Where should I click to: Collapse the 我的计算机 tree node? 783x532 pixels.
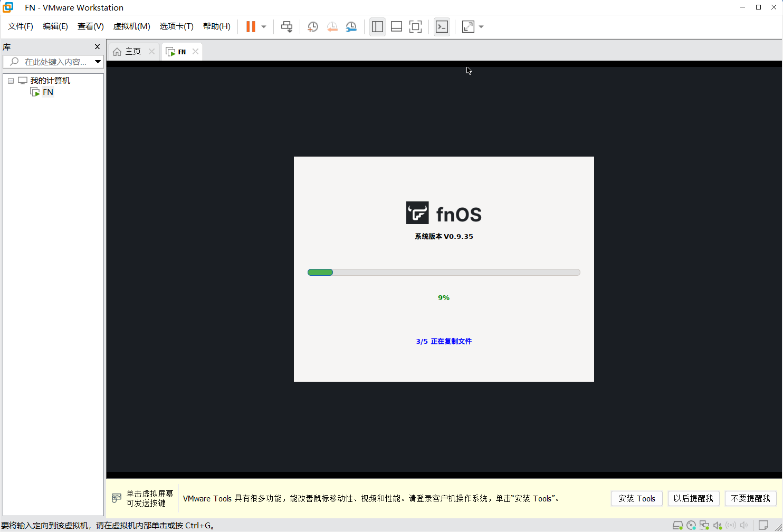click(x=11, y=81)
